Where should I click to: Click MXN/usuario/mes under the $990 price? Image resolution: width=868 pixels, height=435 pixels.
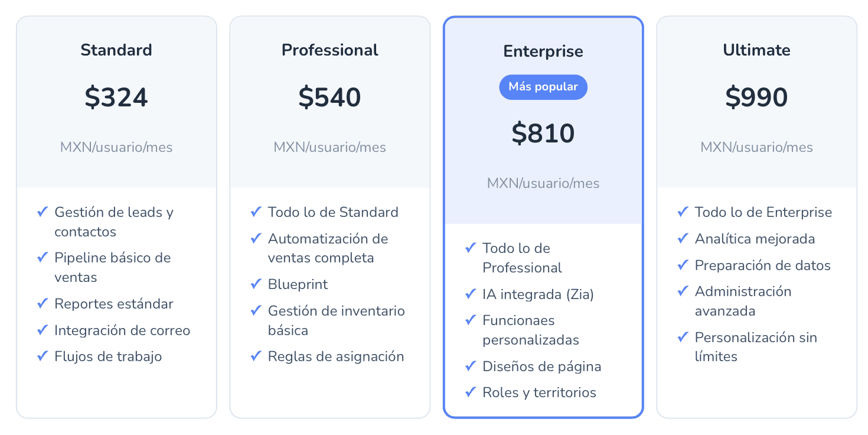click(x=756, y=147)
